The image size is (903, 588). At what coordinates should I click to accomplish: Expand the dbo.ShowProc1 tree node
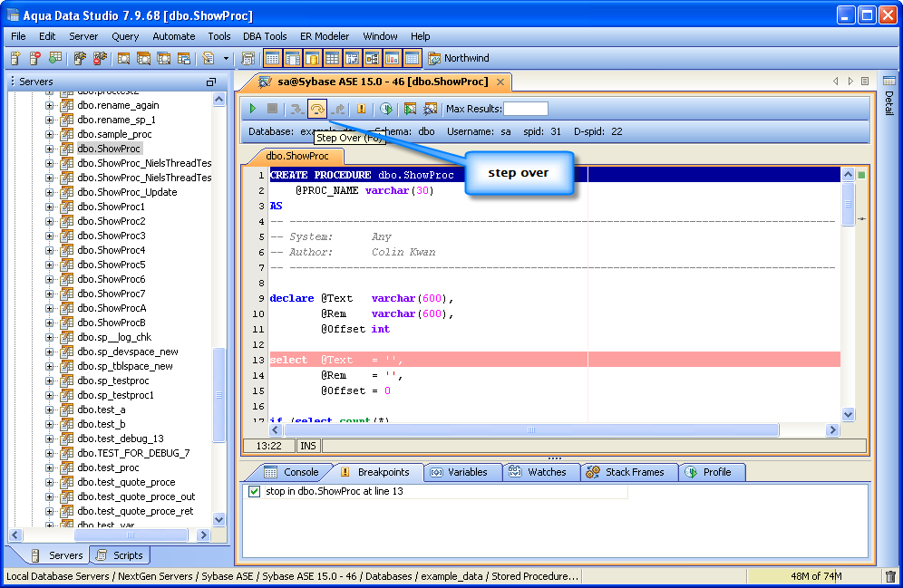coord(50,207)
